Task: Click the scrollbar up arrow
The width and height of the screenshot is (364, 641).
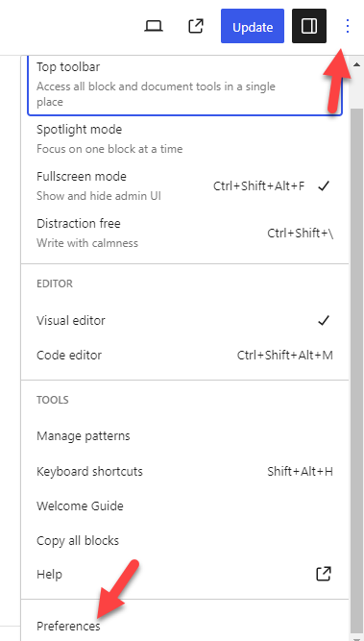Action: point(356,64)
